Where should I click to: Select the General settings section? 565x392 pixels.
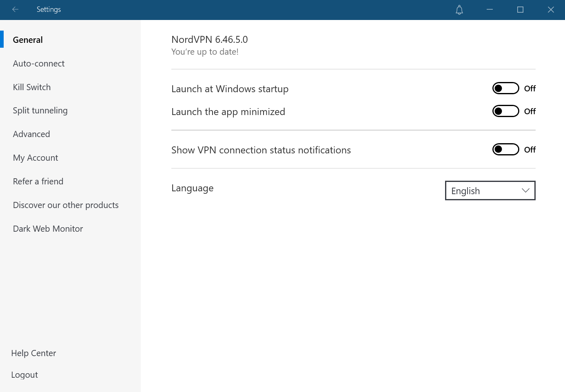(x=28, y=40)
